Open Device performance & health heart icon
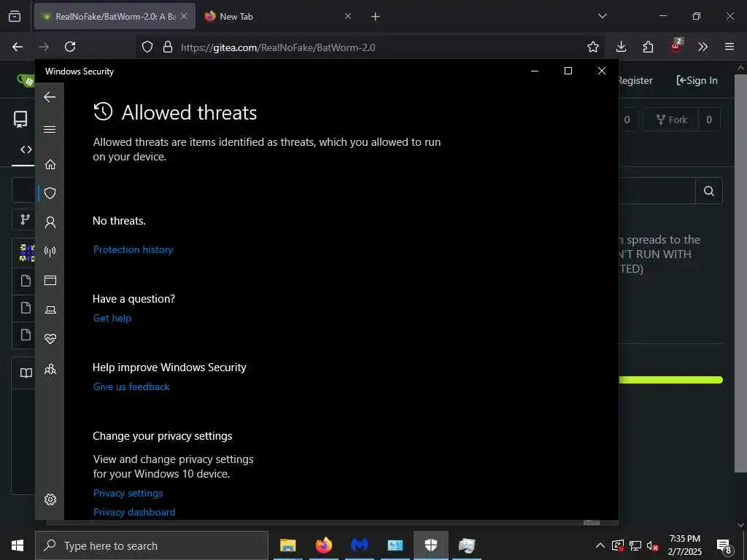This screenshot has width=747, height=560. coord(50,339)
